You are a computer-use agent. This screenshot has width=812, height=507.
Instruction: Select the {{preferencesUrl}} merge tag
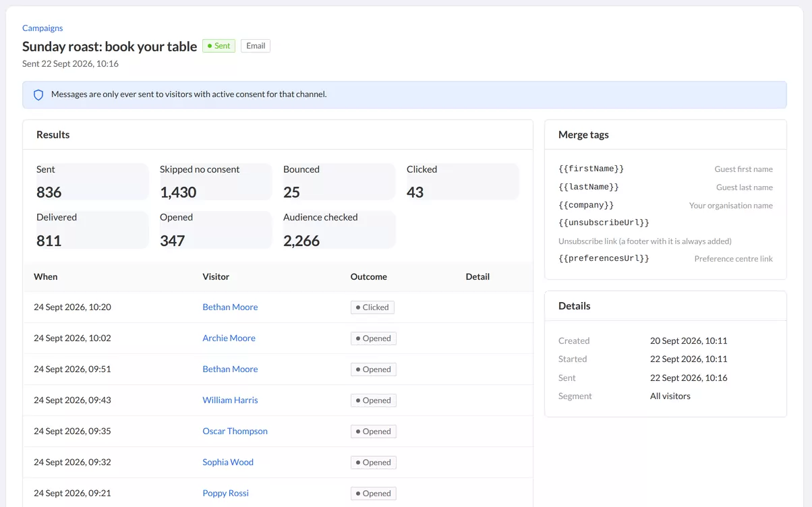(604, 258)
